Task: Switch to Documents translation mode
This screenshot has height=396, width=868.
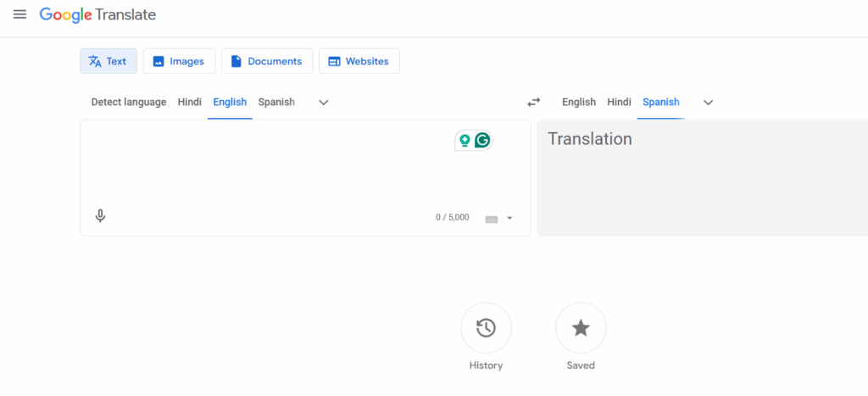Action: coord(267,61)
